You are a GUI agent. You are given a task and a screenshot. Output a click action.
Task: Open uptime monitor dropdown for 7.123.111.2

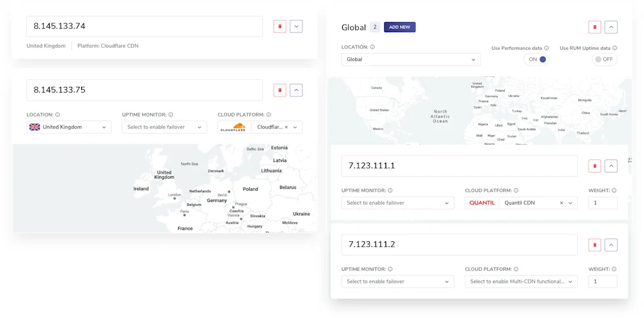pos(397,281)
